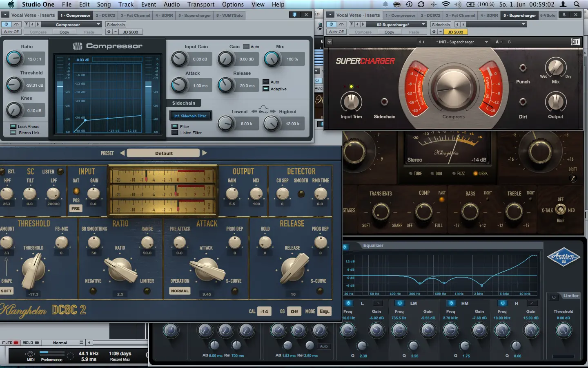Open preset list icon in Compressor window
Screen dimensions: 588x368
(x=27, y=25)
